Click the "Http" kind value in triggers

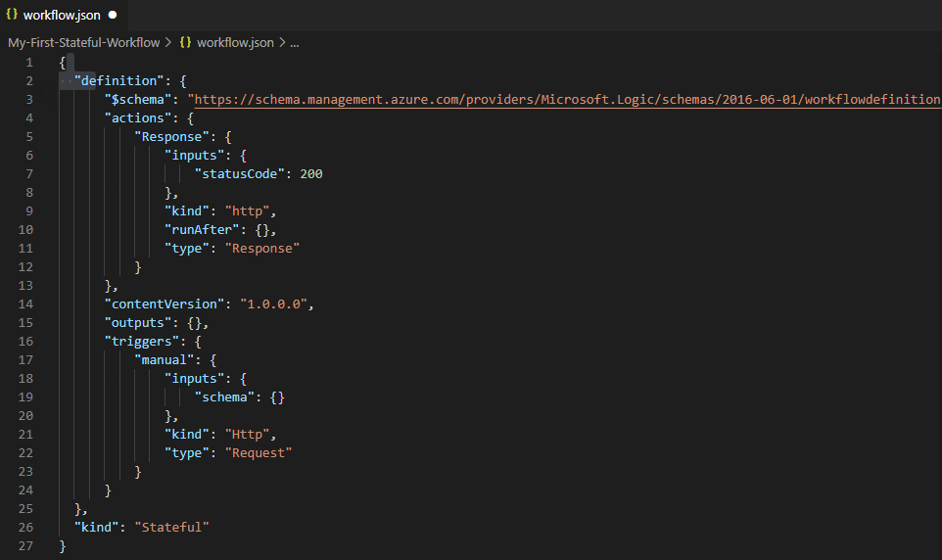[x=251, y=435]
